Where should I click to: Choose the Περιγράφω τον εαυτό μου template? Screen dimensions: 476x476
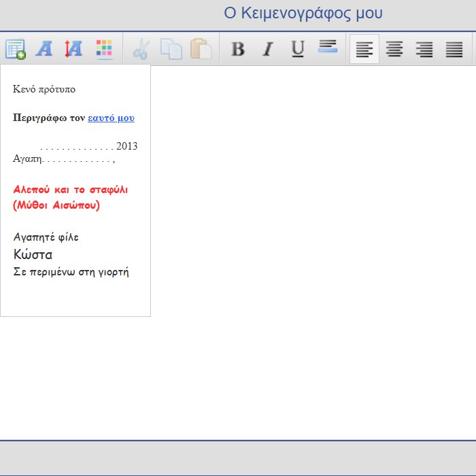tap(73, 118)
